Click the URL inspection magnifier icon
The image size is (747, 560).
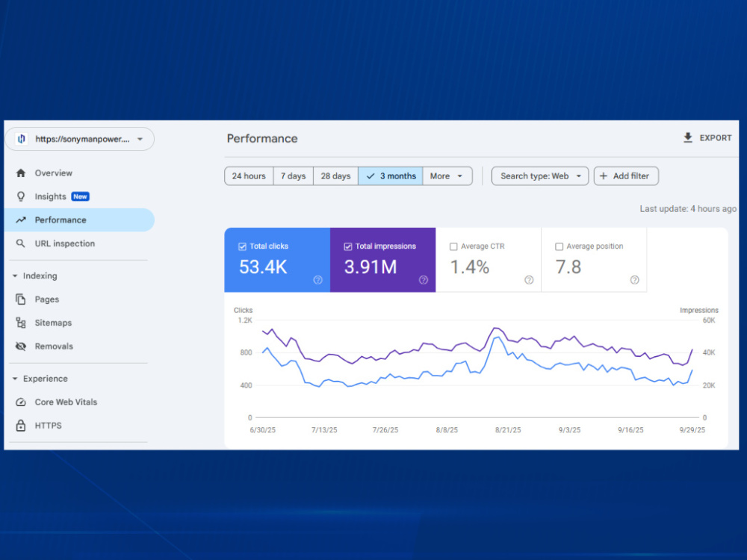20,243
